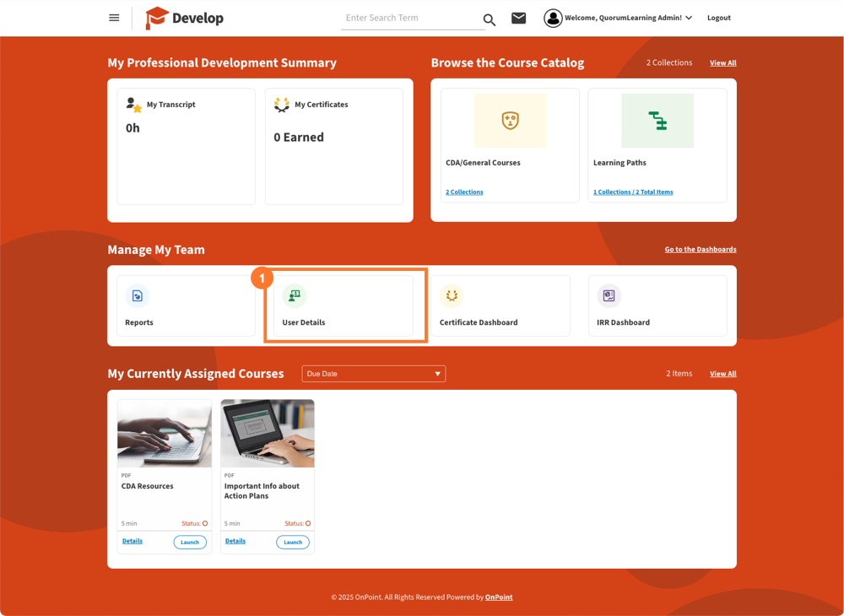Open the User Details card
Viewport: 844px width, 616px height.
point(343,305)
